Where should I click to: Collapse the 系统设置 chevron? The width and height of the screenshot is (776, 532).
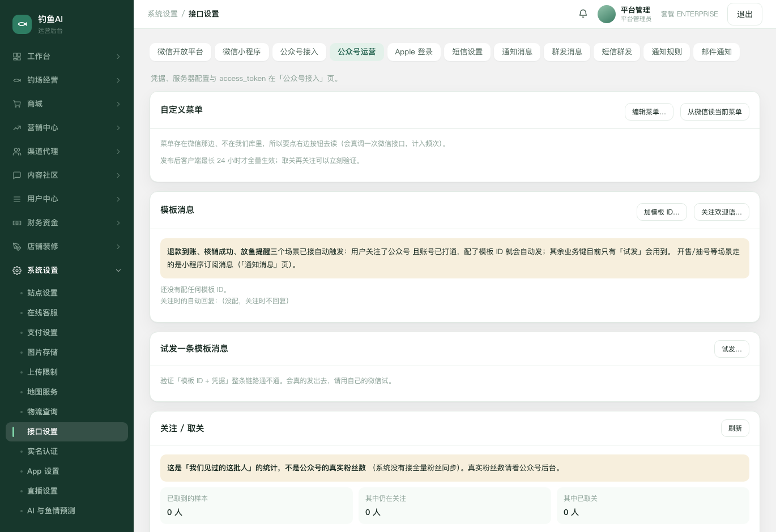[118, 271]
